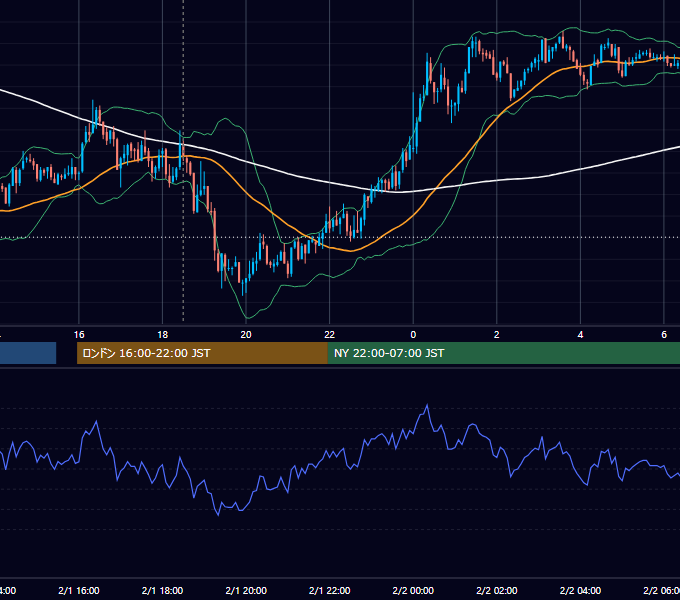Click the 16 hour label on price chart axis
Screen dimensions: 680x600
click(79, 335)
